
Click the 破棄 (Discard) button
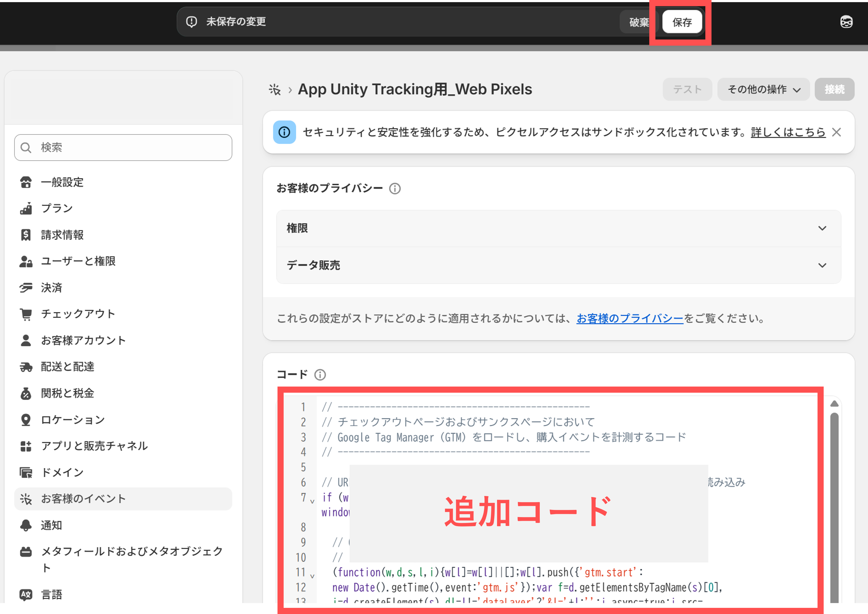(639, 22)
